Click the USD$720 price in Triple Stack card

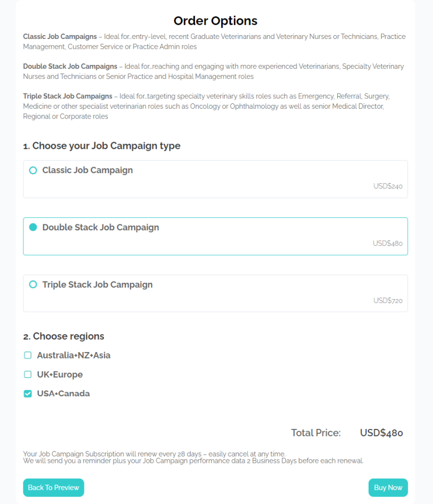click(x=388, y=301)
